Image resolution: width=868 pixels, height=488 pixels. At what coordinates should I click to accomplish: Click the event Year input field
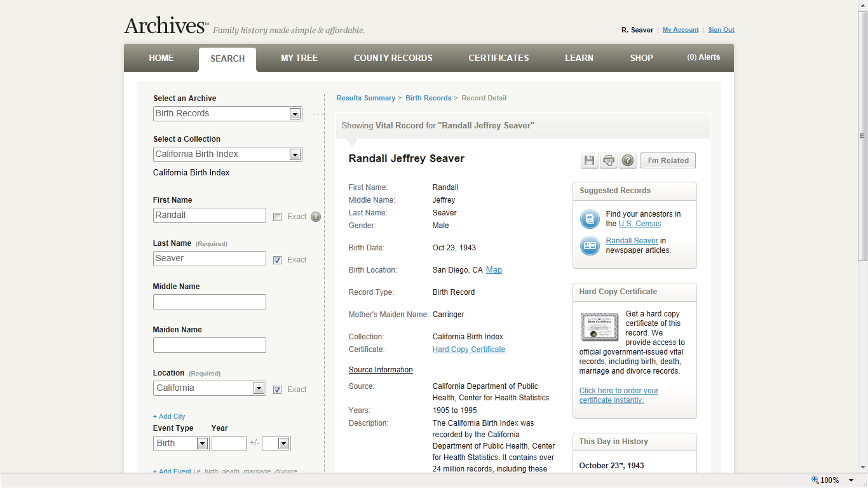tap(229, 444)
